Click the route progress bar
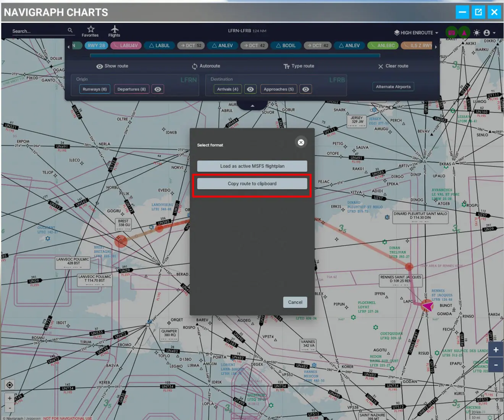Image resolution: width=504 pixels, height=420 pixels. click(x=235, y=55)
